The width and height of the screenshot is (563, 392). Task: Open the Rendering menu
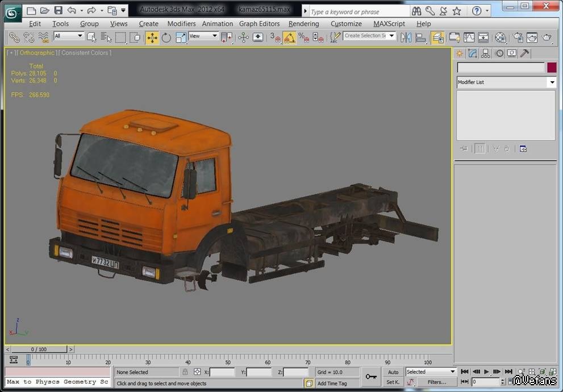click(303, 24)
